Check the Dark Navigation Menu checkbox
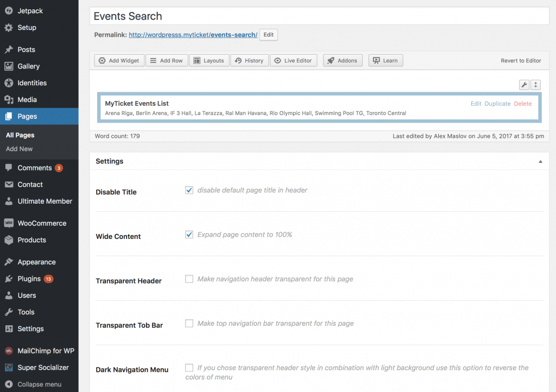The height and width of the screenshot is (392, 556). (189, 368)
